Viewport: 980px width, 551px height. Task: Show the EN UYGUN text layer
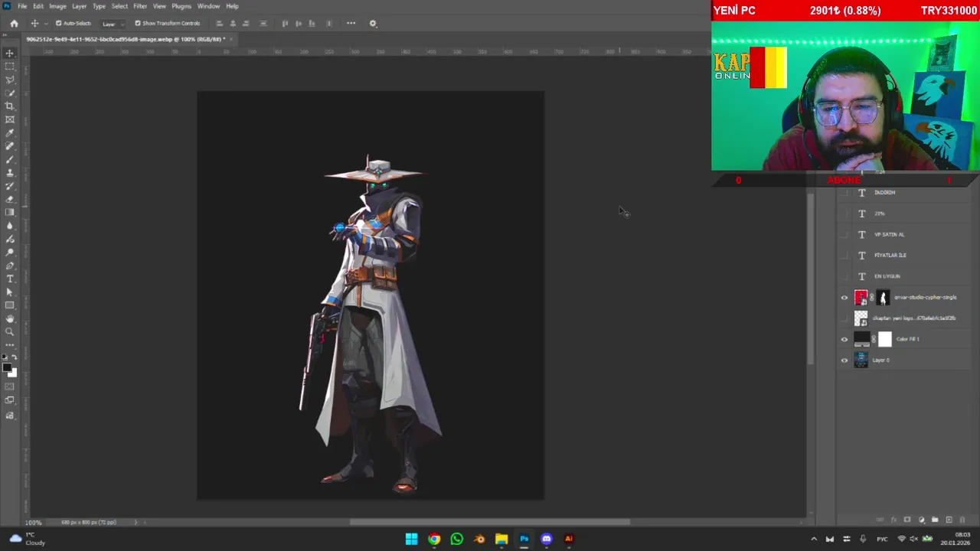pos(844,276)
